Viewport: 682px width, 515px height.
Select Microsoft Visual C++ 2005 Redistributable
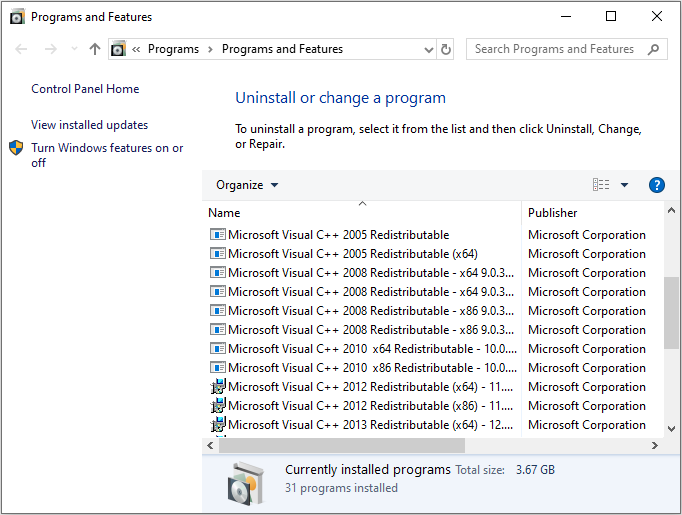(338, 235)
